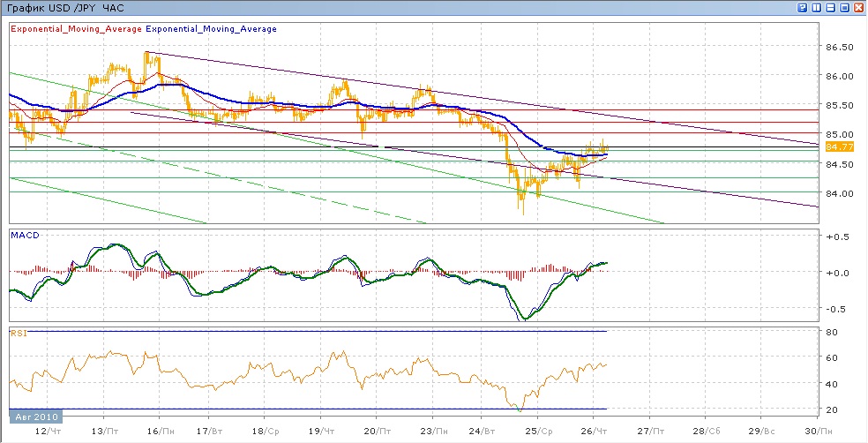Select the 30/Пн date on time axis

[x=817, y=431]
